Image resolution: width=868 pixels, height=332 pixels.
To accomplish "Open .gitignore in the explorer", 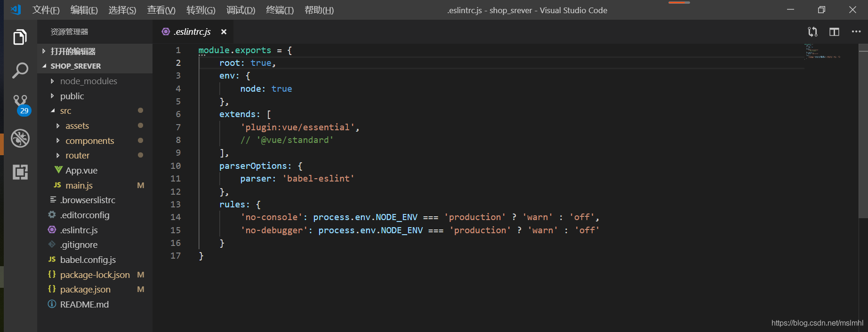I will pos(79,245).
